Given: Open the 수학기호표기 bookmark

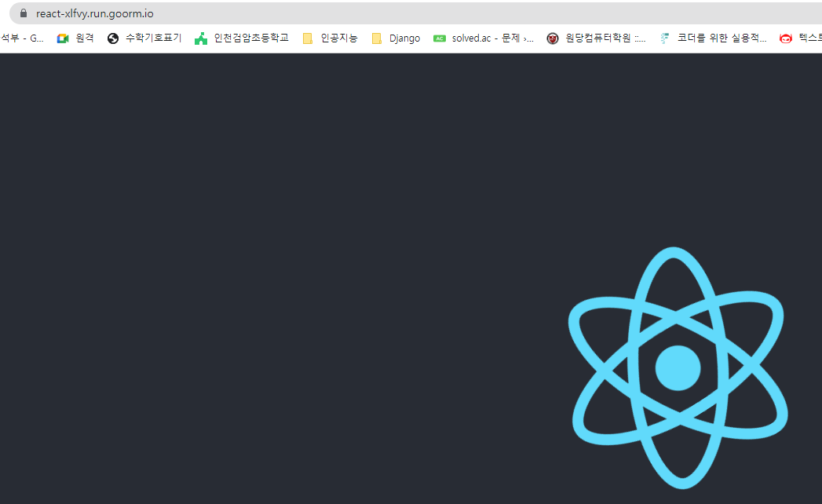Looking at the screenshot, I should pyautogui.click(x=144, y=38).
